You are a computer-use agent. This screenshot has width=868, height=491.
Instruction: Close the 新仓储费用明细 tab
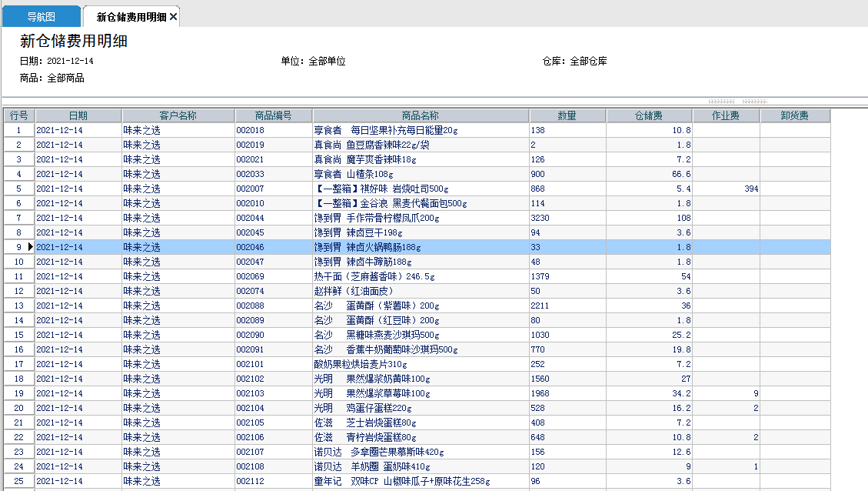(173, 17)
